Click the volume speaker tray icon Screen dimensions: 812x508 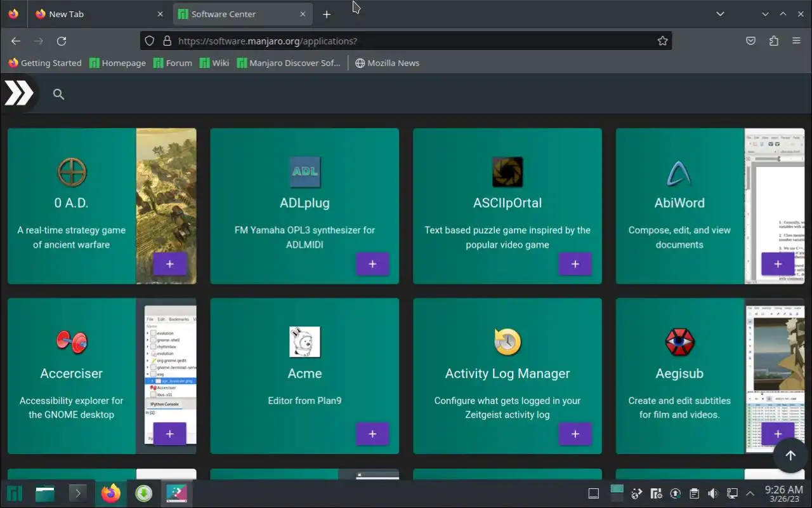point(713,493)
